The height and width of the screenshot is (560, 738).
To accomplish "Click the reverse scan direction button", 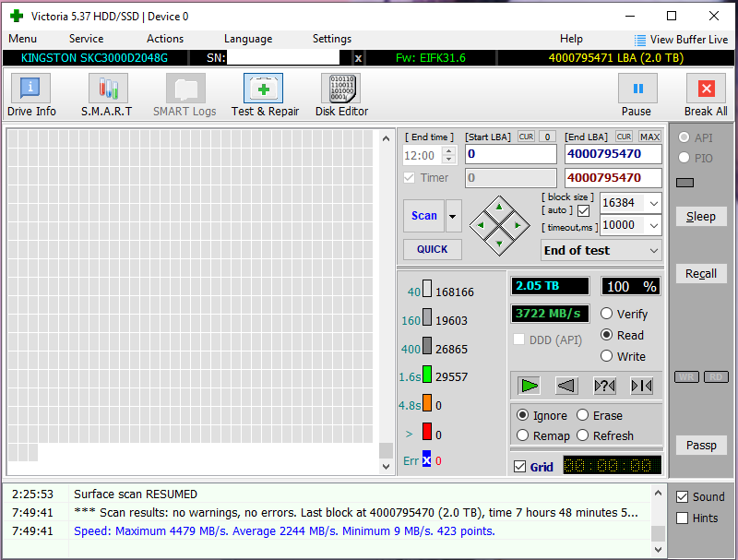I will coord(566,386).
